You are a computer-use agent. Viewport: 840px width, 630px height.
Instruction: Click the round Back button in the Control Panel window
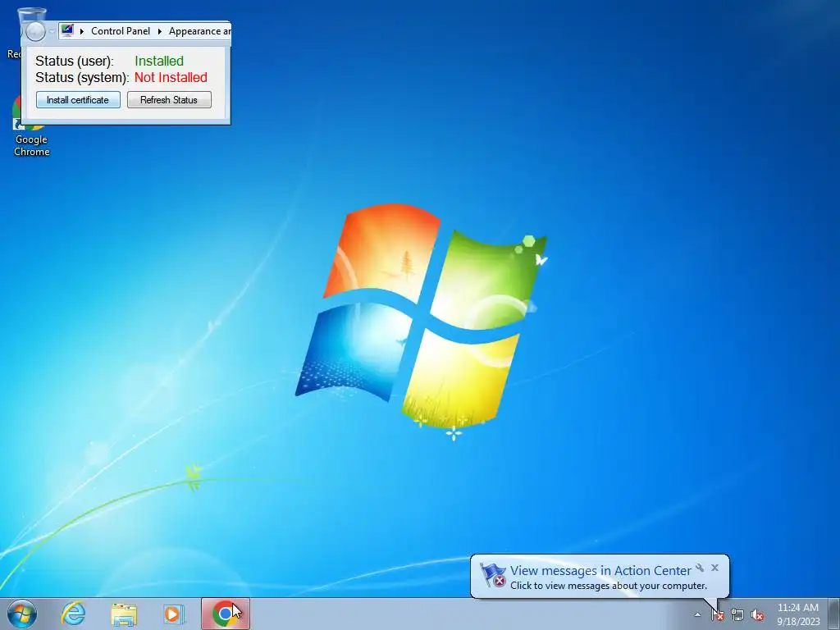[34, 32]
